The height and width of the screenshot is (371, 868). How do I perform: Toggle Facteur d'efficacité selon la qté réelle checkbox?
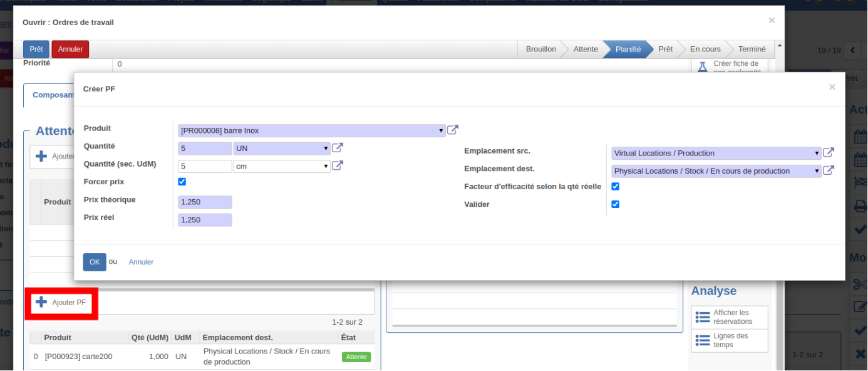(615, 187)
